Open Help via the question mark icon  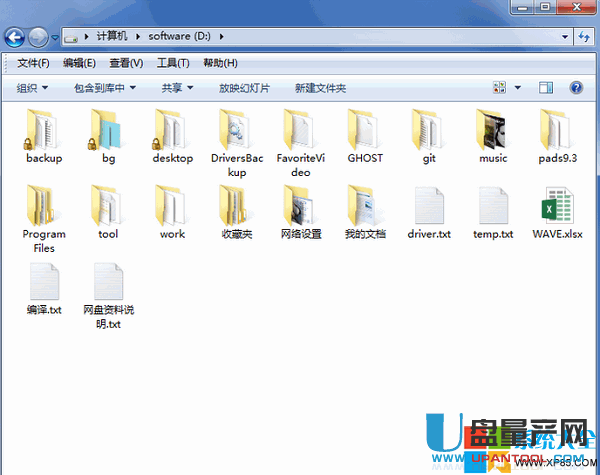[x=576, y=88]
